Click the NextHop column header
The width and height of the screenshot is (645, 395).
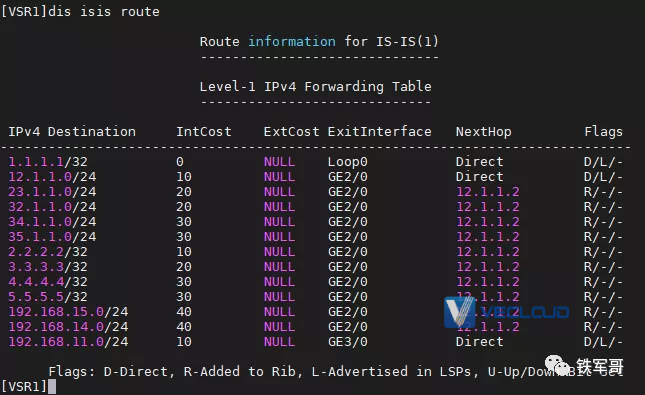[483, 132]
